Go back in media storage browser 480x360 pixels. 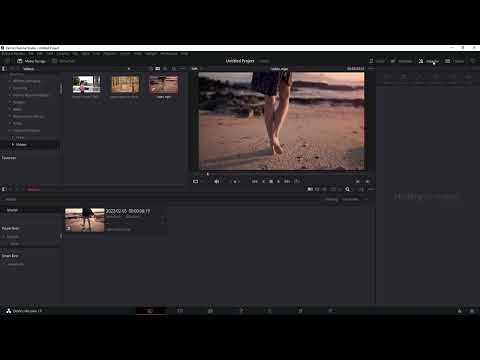(12, 69)
